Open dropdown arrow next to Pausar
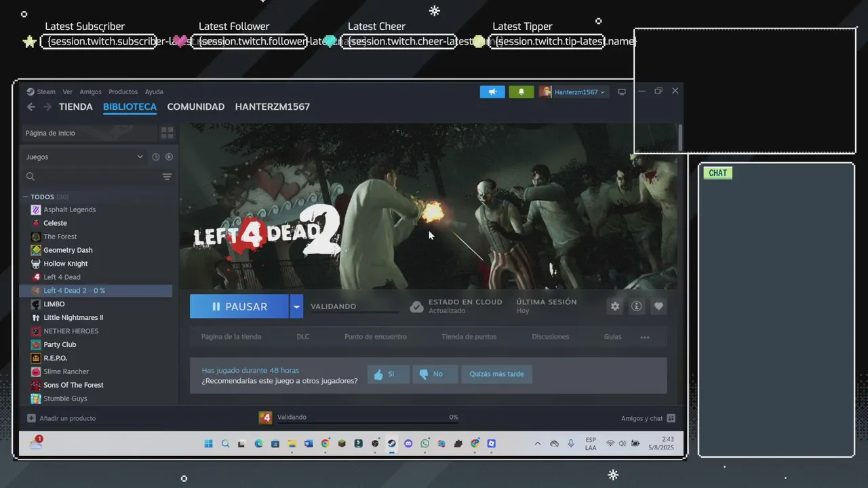Screen dimensions: 868x488 296,306
